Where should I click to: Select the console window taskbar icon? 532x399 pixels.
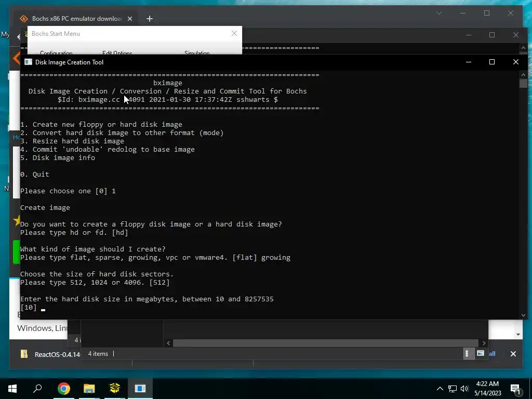click(x=140, y=388)
